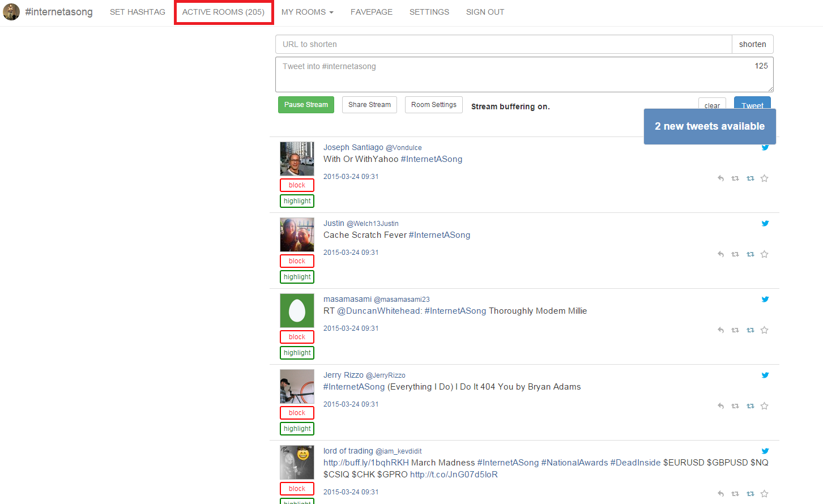Open Twitter bird icon on Jerry Rizzo's tweet
The height and width of the screenshot is (504, 823).
click(x=765, y=375)
